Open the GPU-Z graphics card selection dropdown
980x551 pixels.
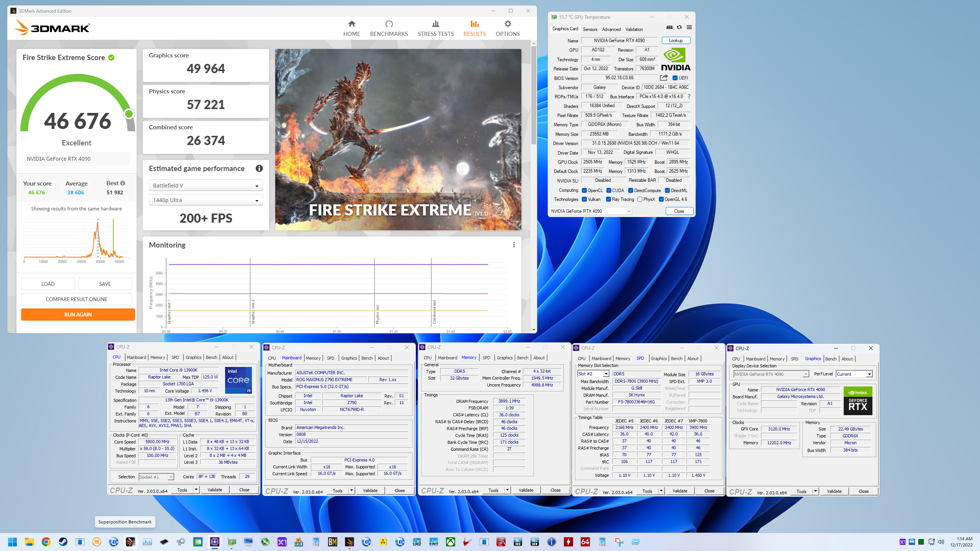click(591, 211)
